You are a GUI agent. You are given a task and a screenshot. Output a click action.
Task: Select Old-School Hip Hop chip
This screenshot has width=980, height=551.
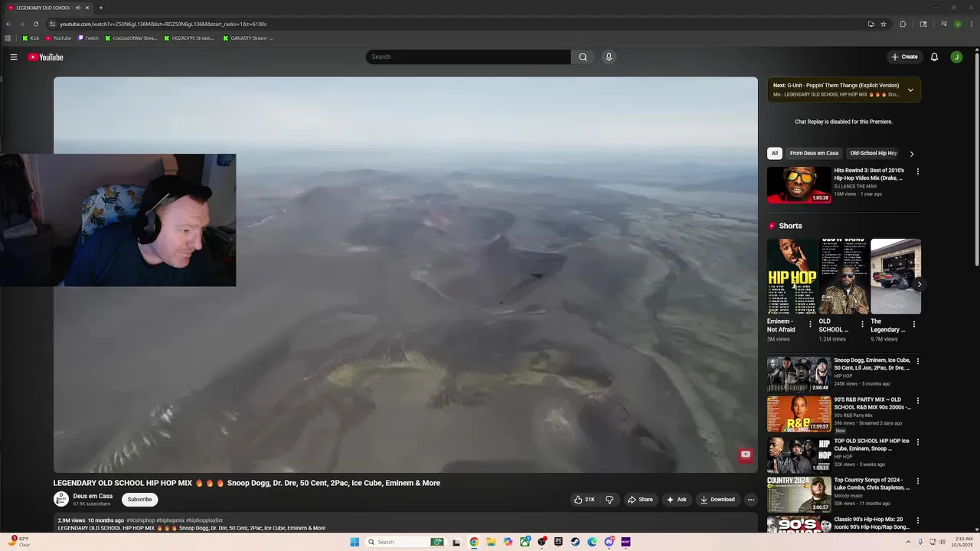[x=874, y=153]
